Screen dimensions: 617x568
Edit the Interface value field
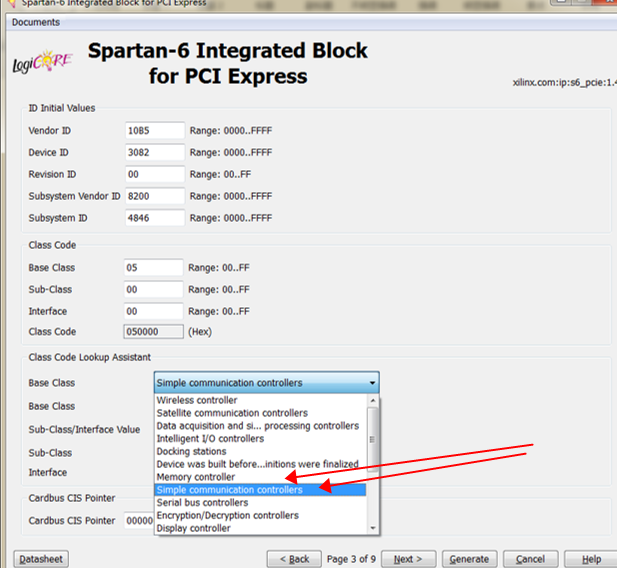pos(153,311)
